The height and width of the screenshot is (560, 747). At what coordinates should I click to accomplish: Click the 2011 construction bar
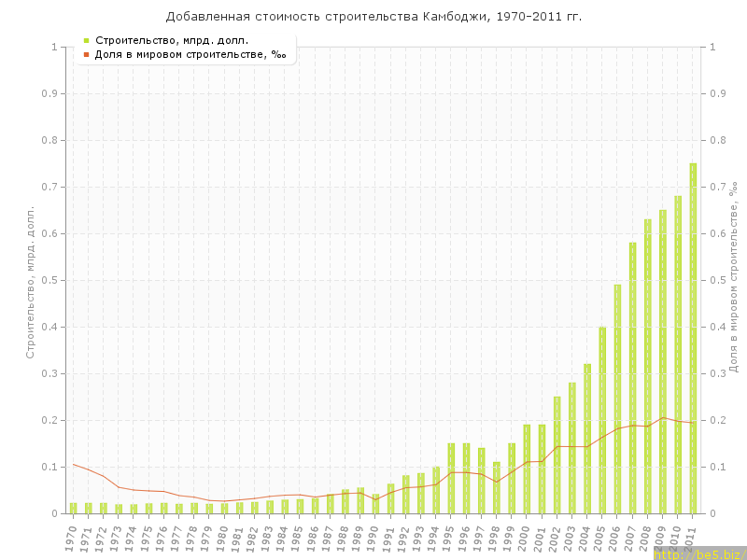pyautogui.click(x=693, y=339)
